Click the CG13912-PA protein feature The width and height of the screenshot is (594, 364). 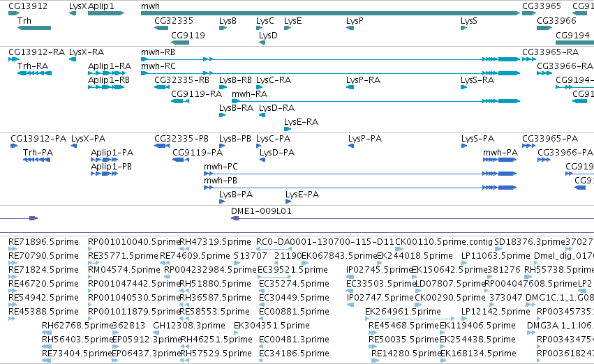coord(14,146)
